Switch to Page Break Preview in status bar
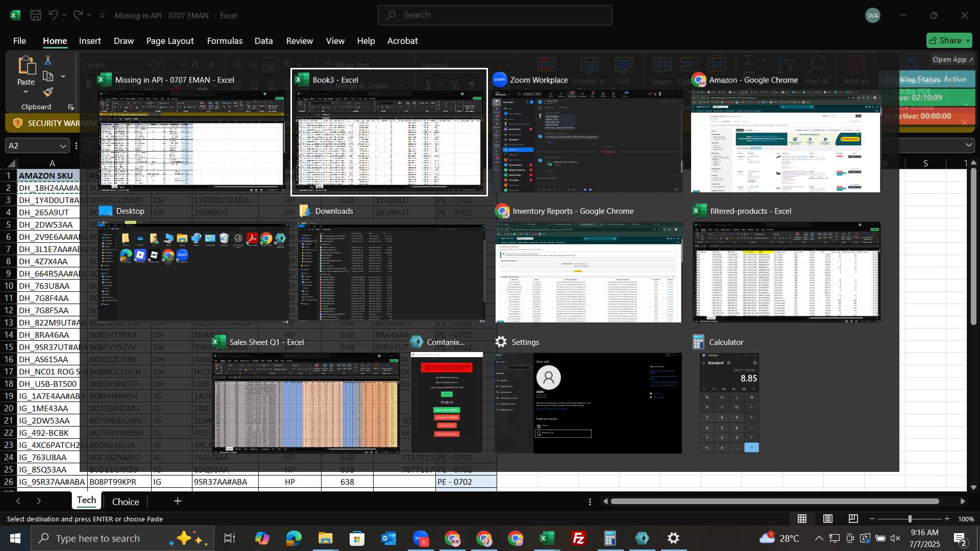 [853, 519]
